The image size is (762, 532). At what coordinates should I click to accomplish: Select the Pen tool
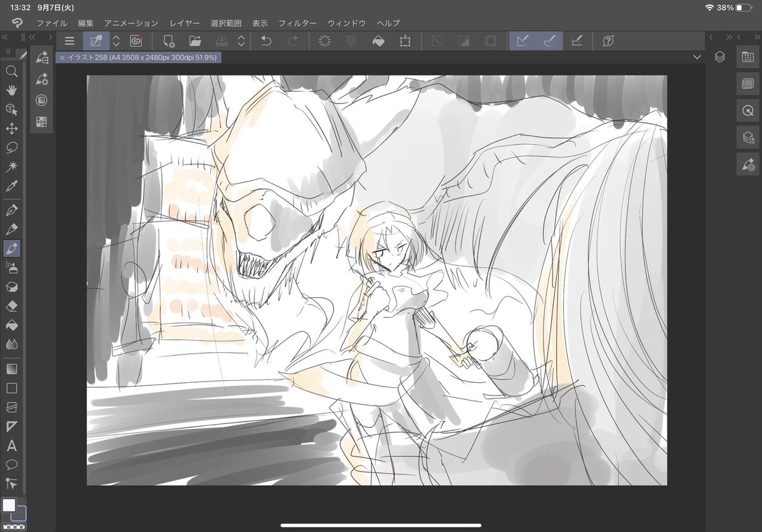point(11,210)
